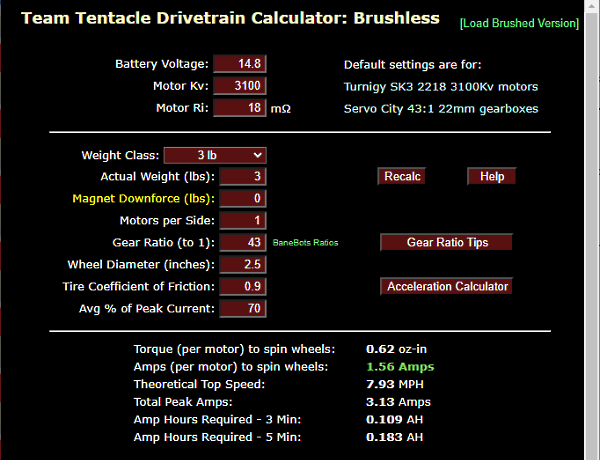
Task: Click the Tire Coefficient of Friction field
Action: [242, 287]
